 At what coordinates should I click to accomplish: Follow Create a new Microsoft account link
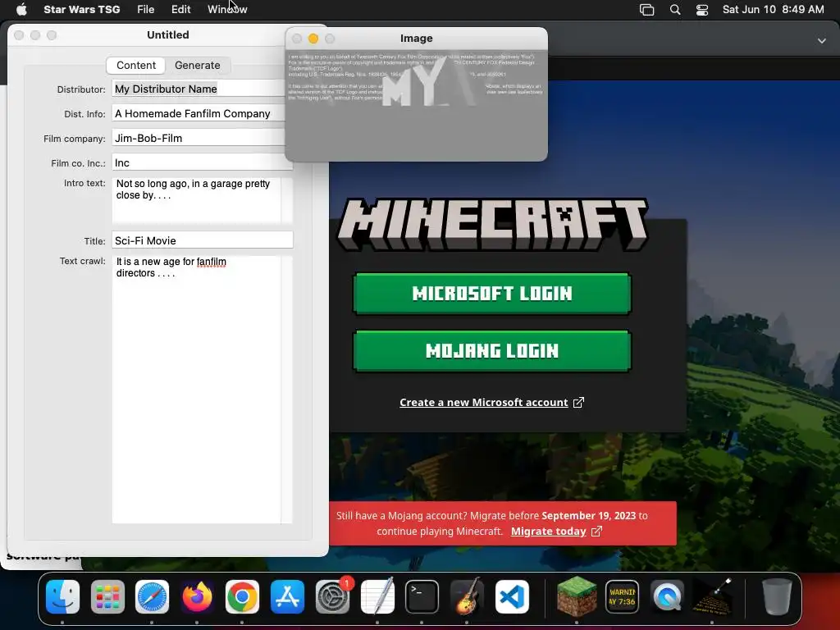(x=483, y=402)
